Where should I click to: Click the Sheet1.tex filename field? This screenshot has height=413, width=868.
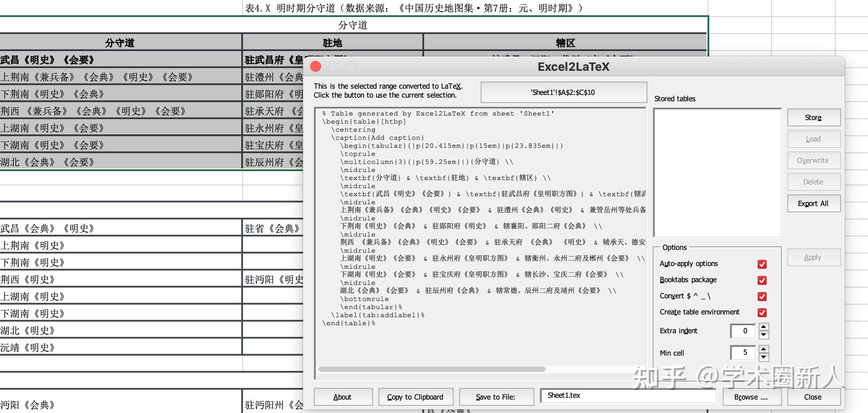pos(628,396)
